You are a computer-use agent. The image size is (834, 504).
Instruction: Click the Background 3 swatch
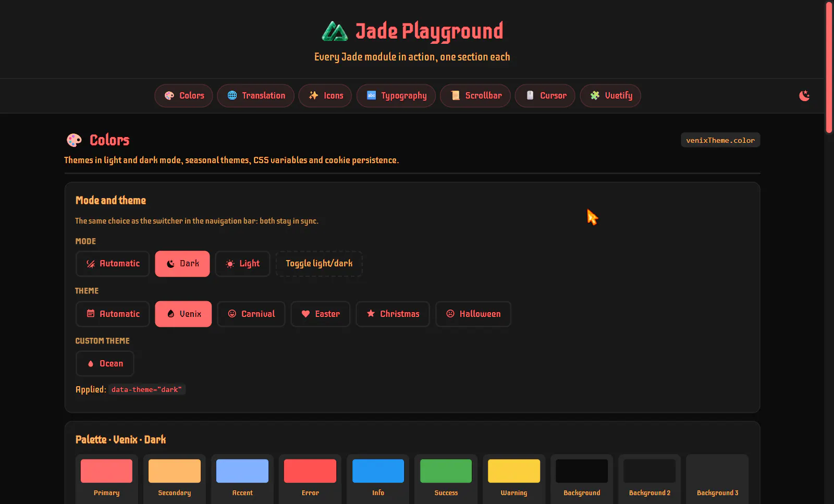click(717, 471)
